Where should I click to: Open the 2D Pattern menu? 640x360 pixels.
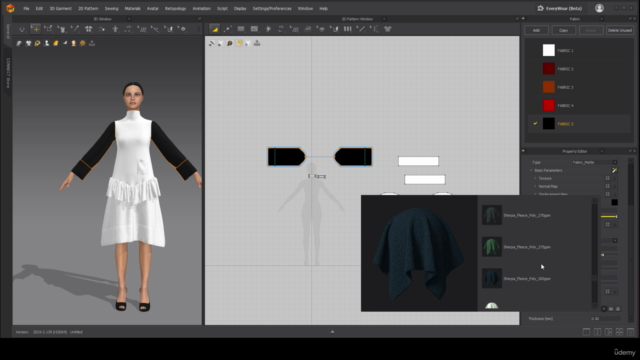88,9
